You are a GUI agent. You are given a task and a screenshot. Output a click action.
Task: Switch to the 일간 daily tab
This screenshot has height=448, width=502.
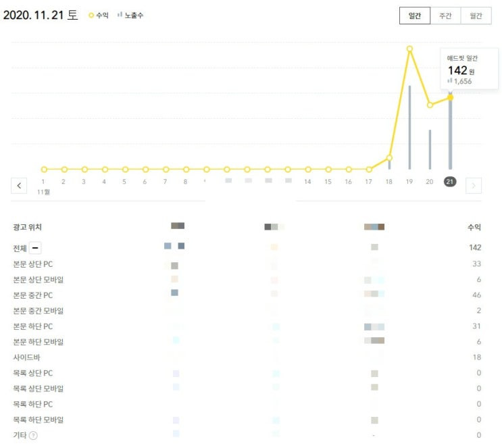tap(415, 16)
